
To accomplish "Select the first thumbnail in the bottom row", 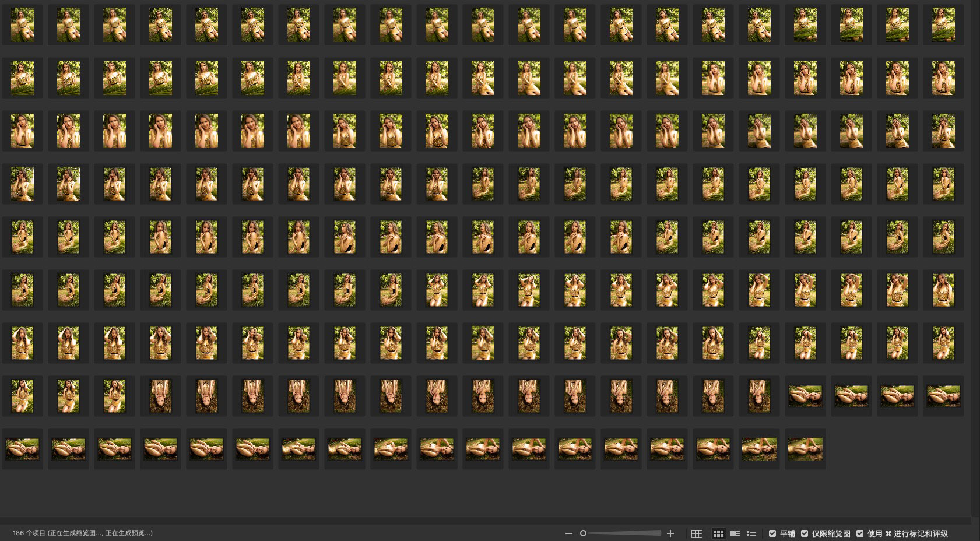I will 22,449.
